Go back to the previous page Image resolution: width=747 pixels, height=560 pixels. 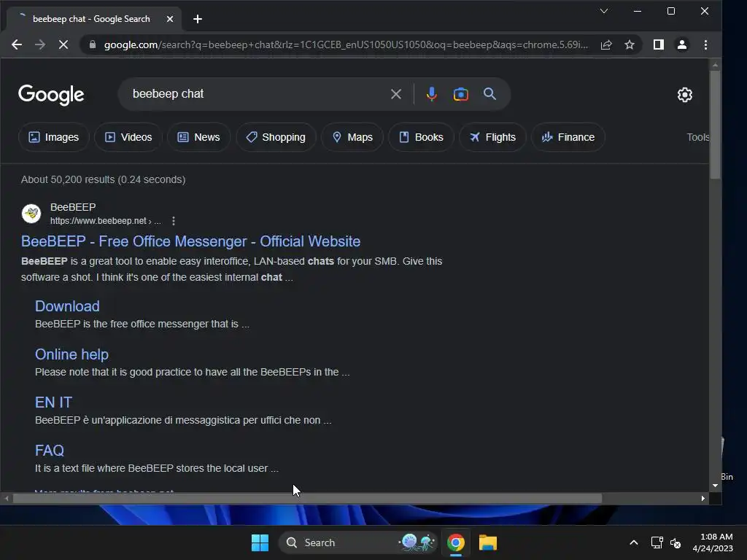click(x=17, y=44)
